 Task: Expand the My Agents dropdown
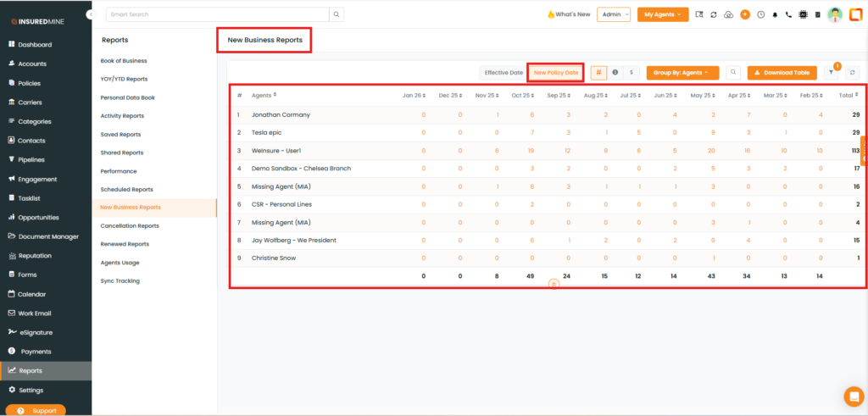pos(663,14)
